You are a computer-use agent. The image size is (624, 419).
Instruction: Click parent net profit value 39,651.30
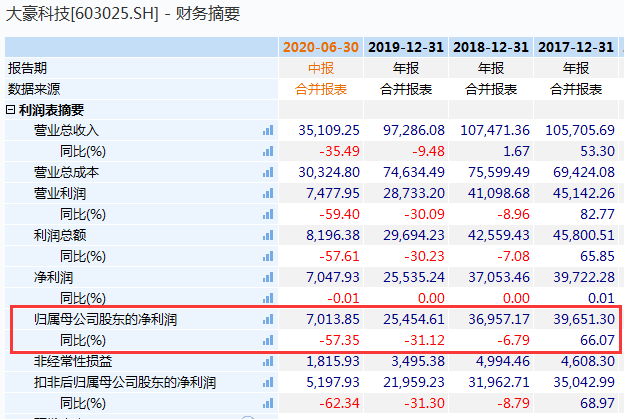point(584,319)
